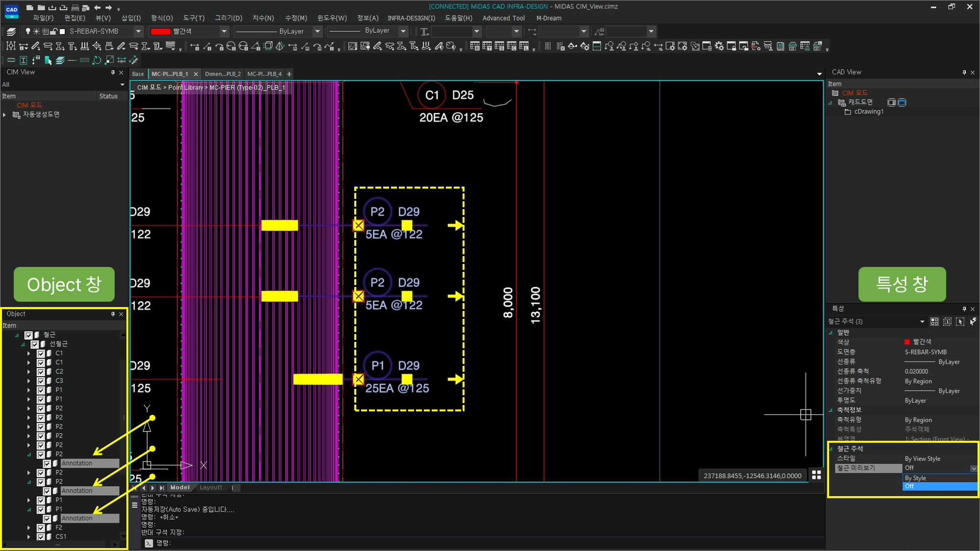
Task: Close the MC-PI...PLB_1 tab
Action: point(196,74)
